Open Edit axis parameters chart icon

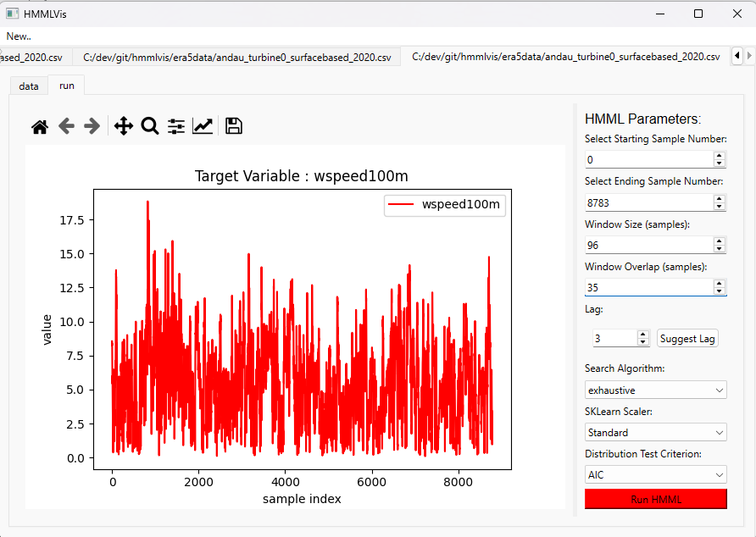tap(203, 126)
